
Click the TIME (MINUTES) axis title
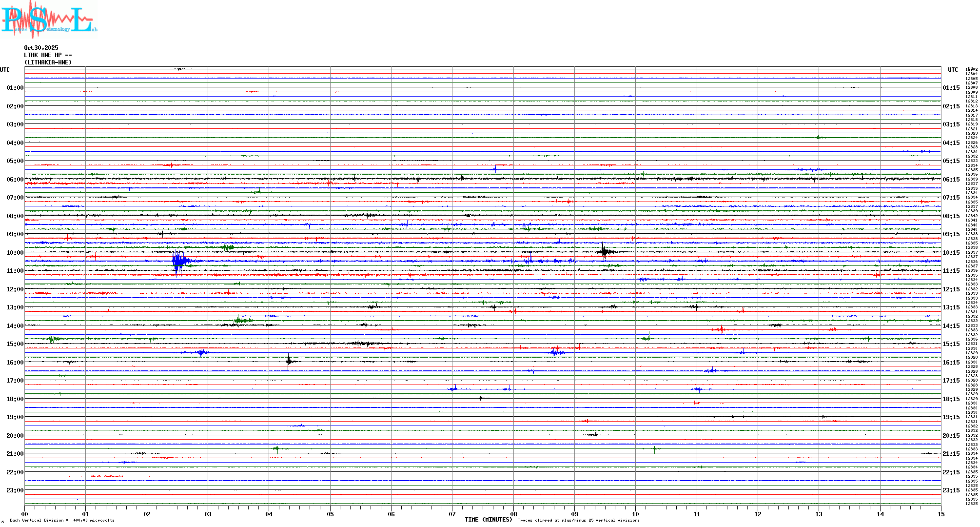point(489,520)
